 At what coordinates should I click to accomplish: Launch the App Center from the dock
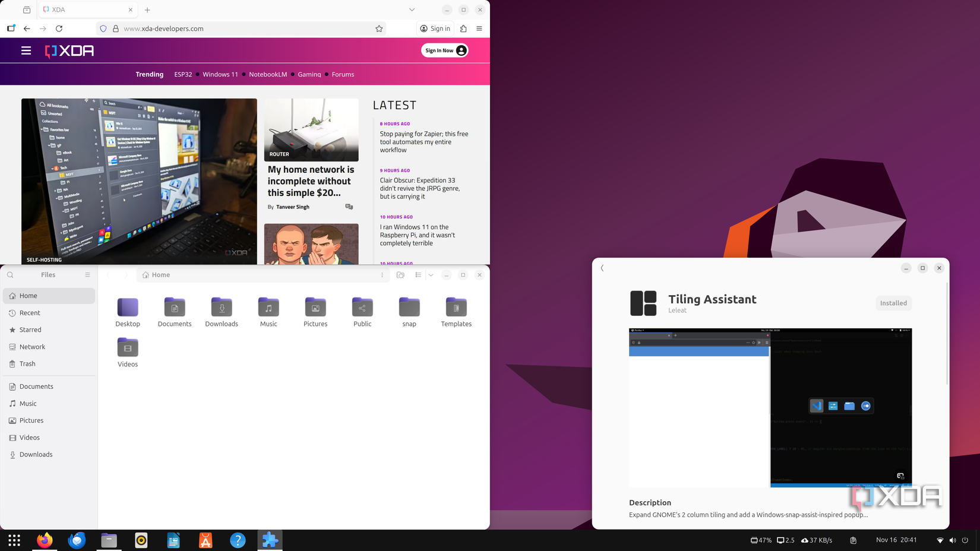point(205,540)
